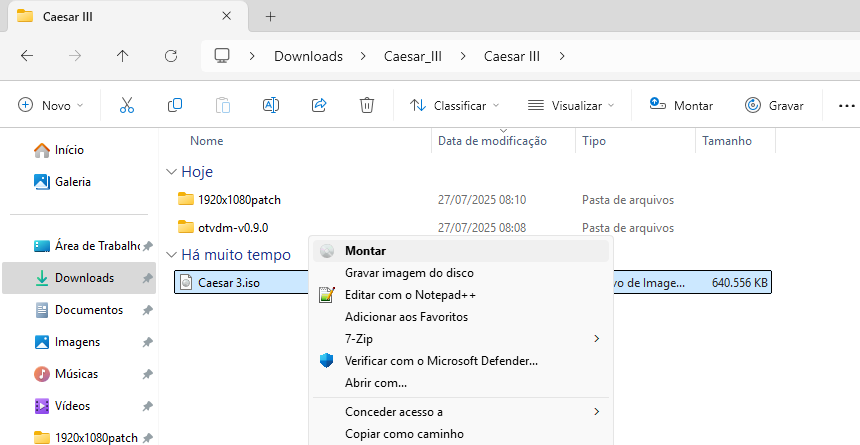Click the pin icon next to Imagens

(148, 342)
